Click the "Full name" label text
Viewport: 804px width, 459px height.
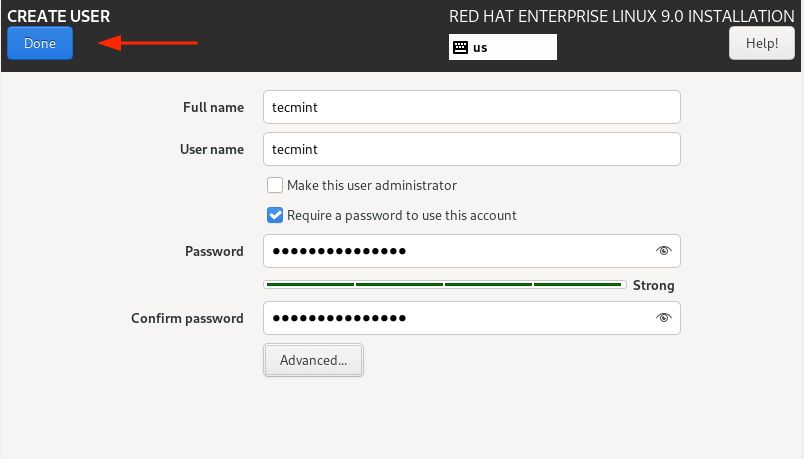213,107
